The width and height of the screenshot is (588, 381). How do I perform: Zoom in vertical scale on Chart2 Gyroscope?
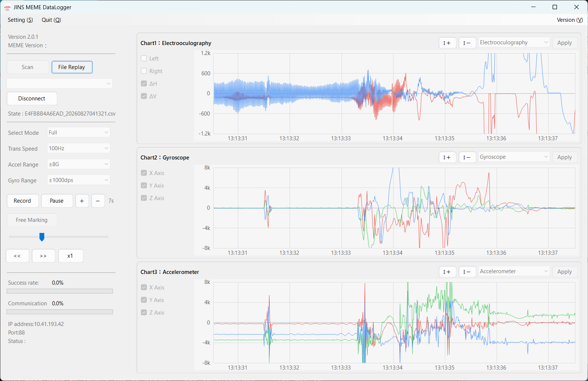(x=447, y=157)
